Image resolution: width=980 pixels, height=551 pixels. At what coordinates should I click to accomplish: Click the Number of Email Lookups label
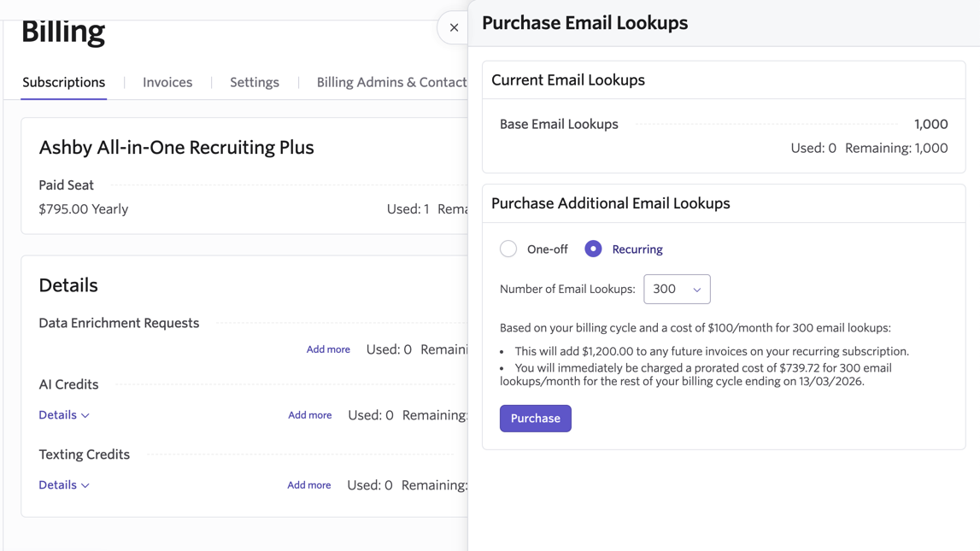(x=567, y=290)
